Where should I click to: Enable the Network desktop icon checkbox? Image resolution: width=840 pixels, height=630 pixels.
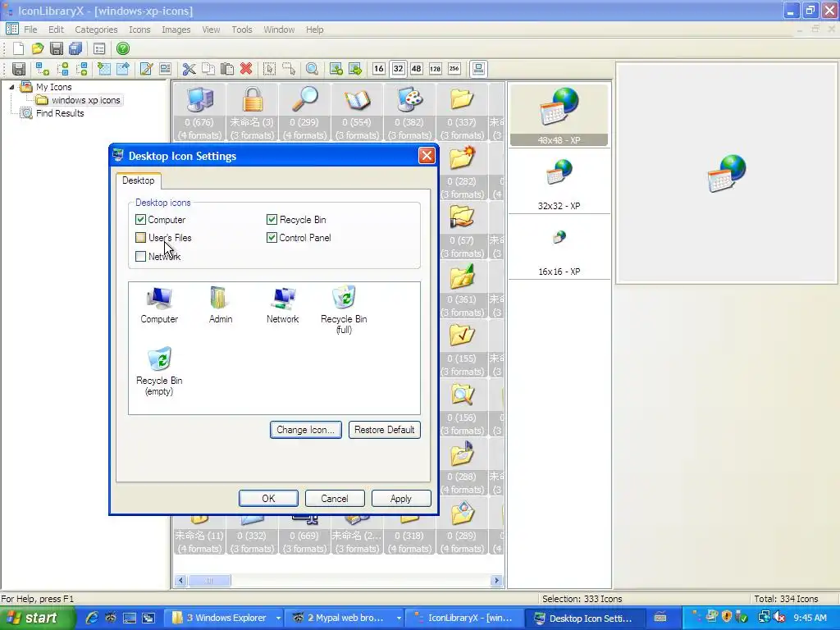pyautogui.click(x=141, y=257)
